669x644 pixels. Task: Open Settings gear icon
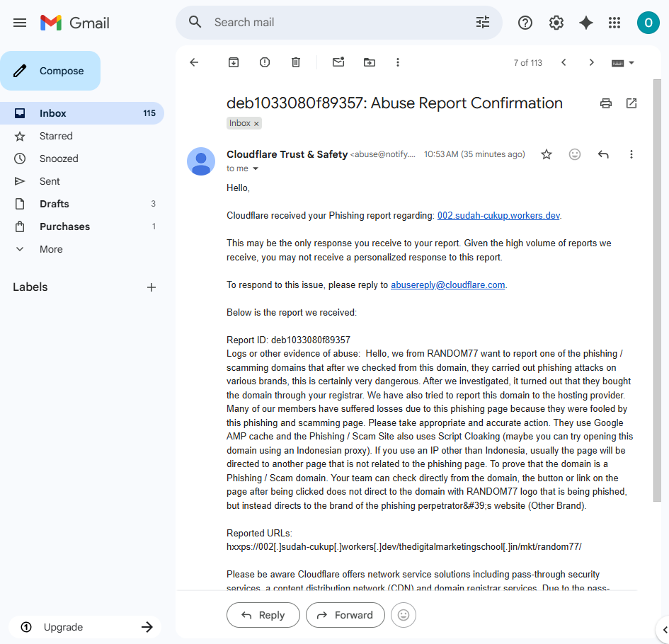point(556,23)
